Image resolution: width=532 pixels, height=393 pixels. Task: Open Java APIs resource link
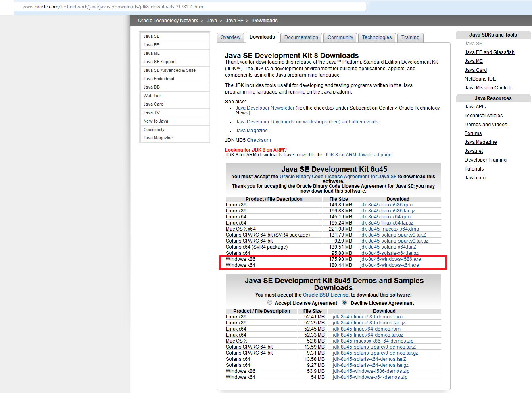tap(475, 107)
